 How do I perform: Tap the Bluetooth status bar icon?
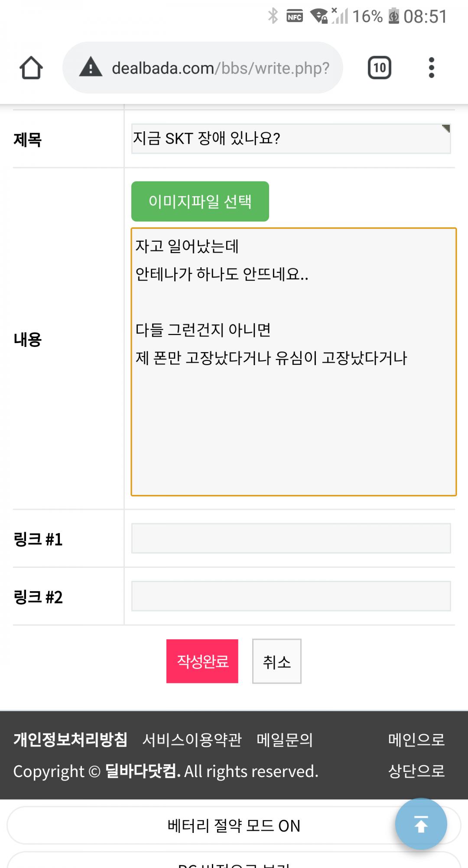(273, 16)
